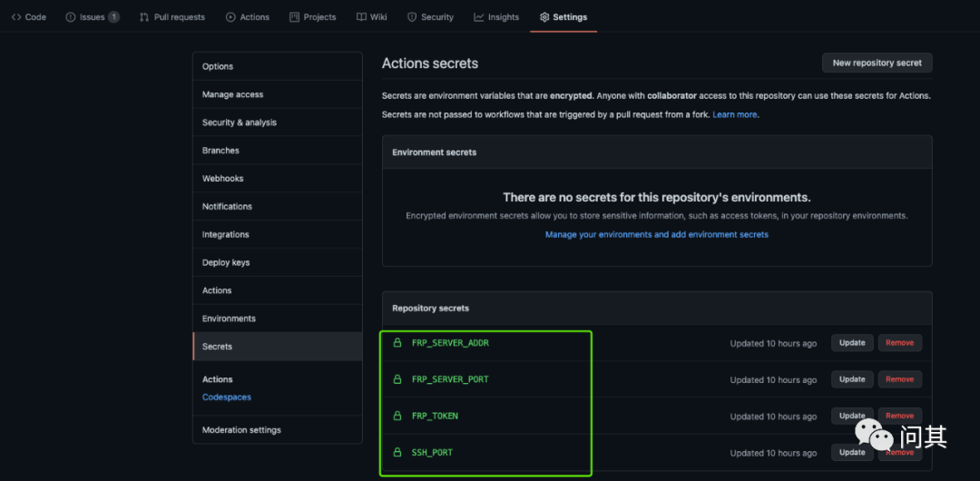This screenshot has width=980, height=481.
Task: Click the Actions secrets heading
Action: tap(430, 64)
